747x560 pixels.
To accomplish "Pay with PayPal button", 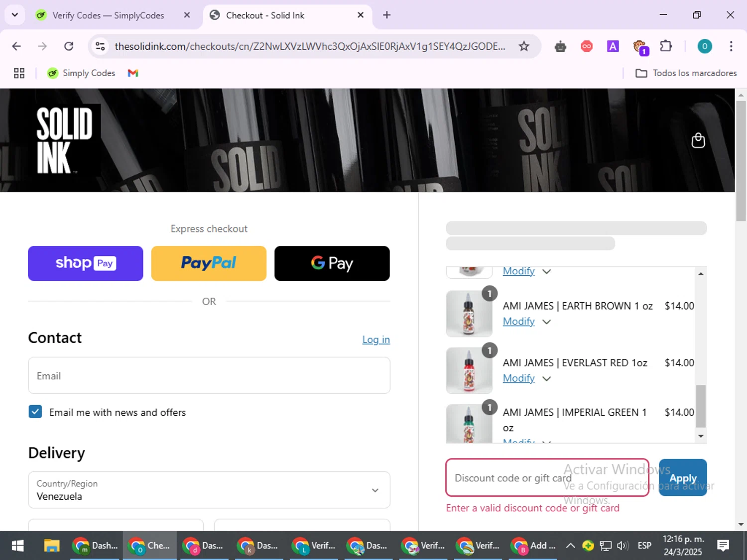I will [209, 263].
